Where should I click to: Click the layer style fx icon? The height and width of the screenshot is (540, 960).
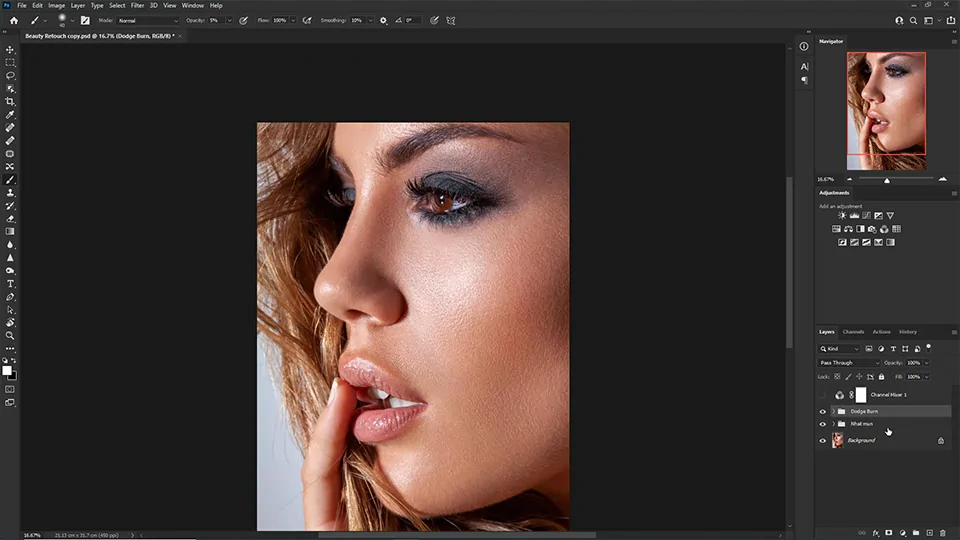coord(874,532)
